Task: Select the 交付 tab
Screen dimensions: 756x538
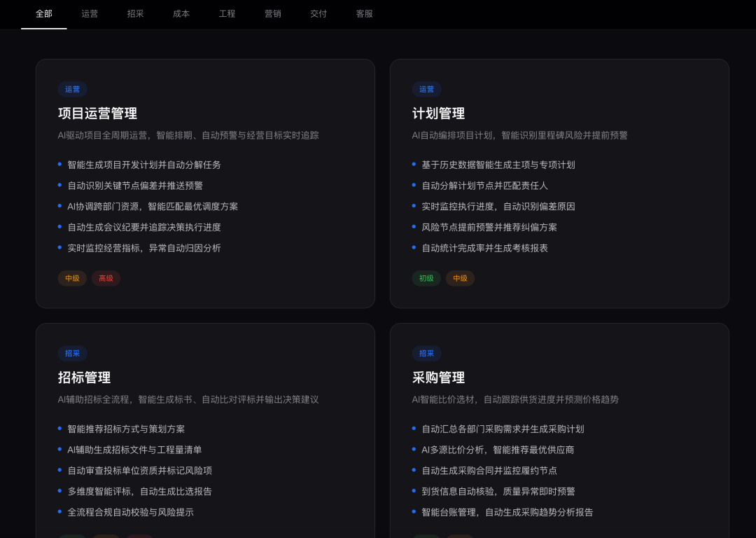Action: pyautogui.click(x=318, y=14)
